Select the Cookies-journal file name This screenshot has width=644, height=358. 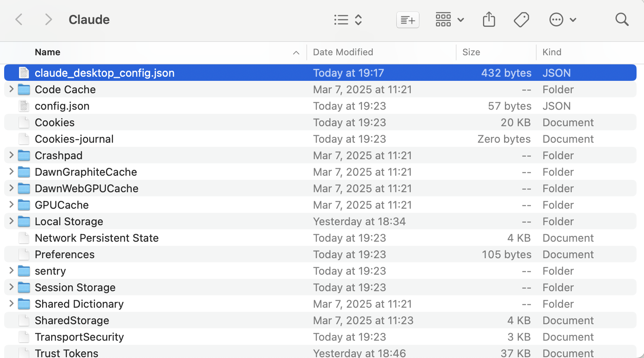point(74,139)
